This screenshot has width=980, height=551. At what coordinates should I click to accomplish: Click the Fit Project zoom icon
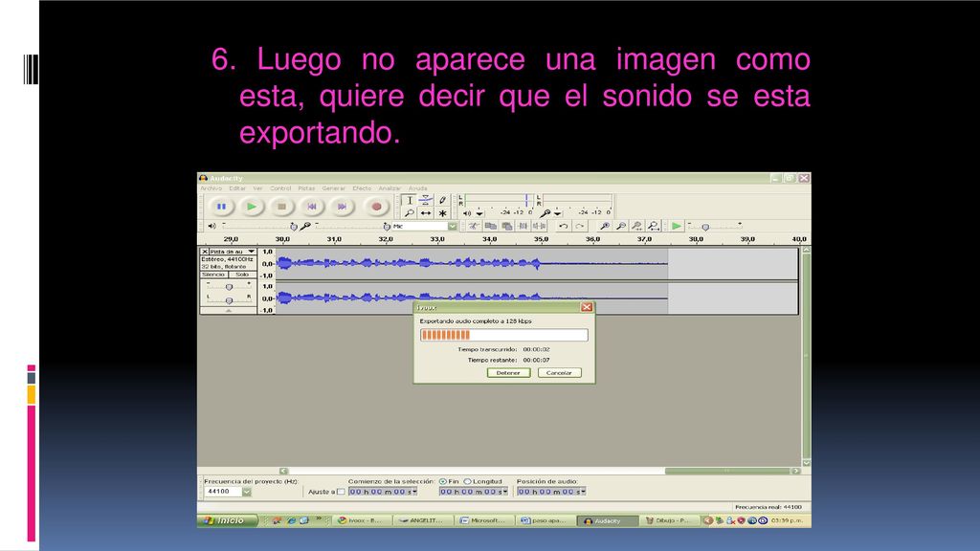pyautogui.click(x=654, y=226)
